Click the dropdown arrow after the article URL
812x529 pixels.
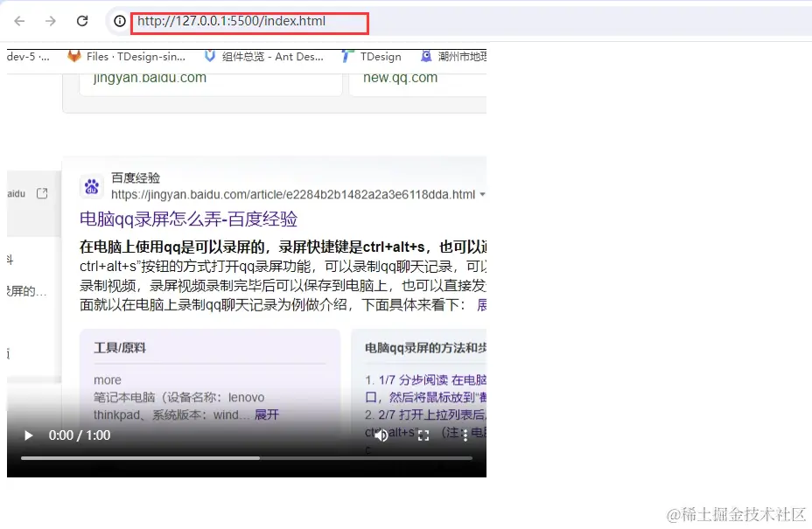(x=482, y=195)
